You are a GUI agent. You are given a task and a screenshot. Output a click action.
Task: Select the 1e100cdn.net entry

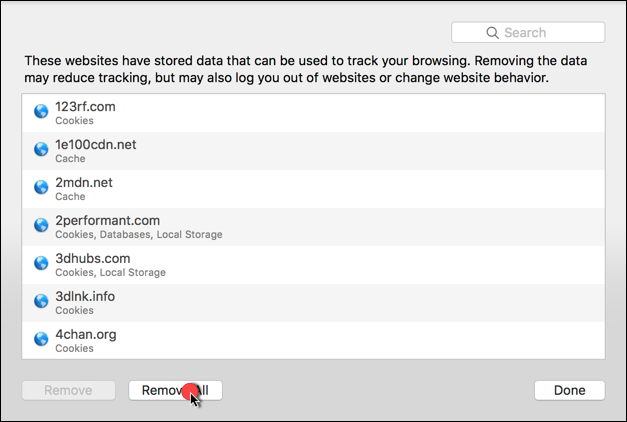(x=314, y=151)
